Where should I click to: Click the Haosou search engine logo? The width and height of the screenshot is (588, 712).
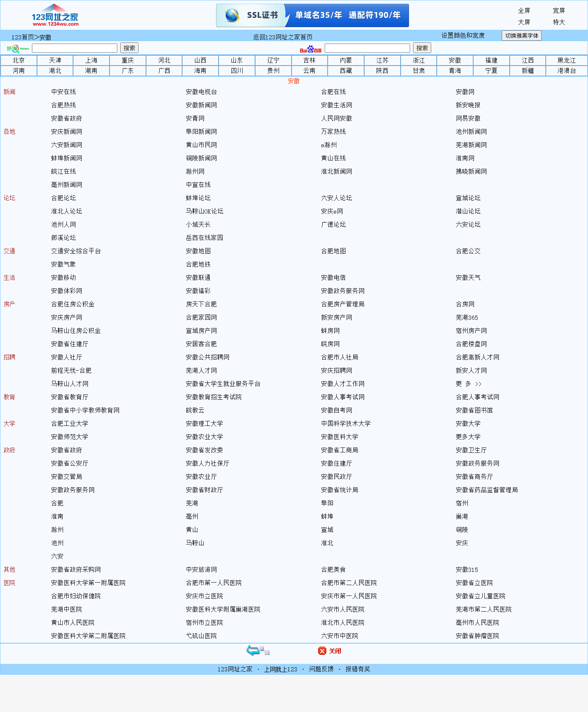17,49
